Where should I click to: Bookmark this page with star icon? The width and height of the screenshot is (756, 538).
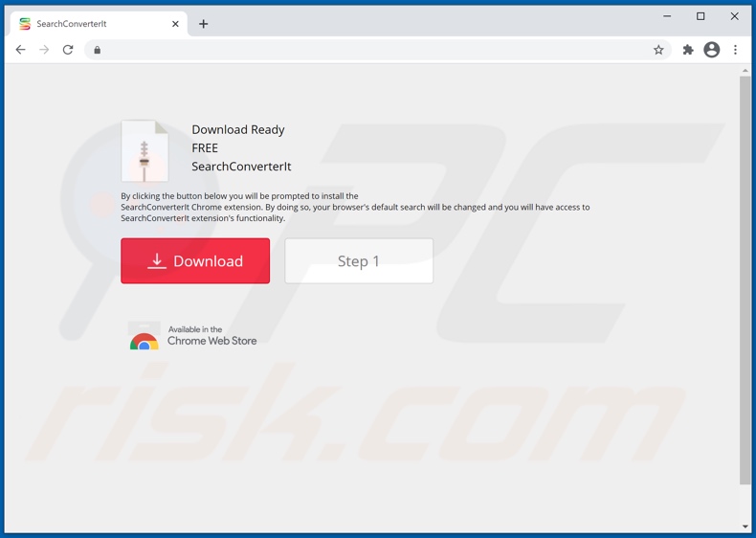[x=658, y=50]
